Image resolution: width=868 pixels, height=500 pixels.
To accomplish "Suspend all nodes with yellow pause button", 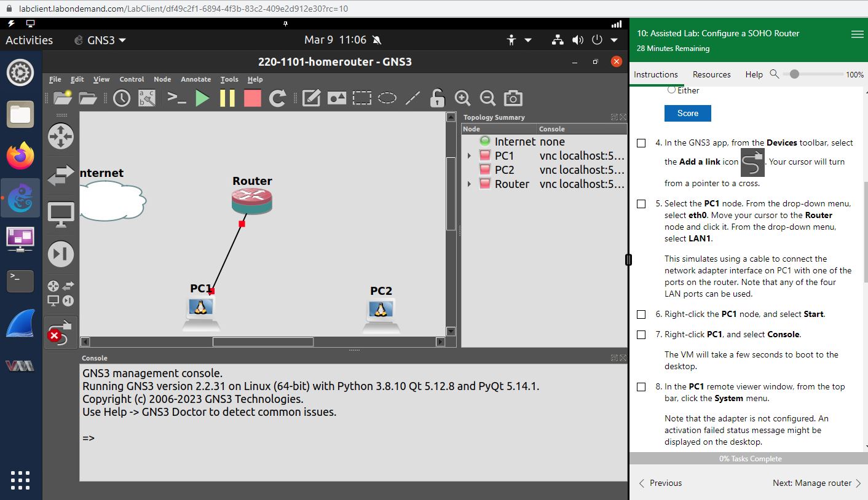I will click(227, 98).
